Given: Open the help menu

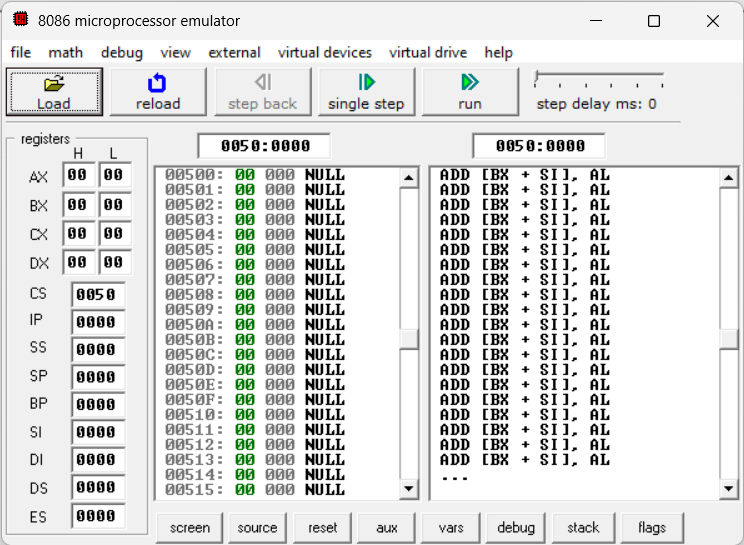Looking at the screenshot, I should [498, 52].
